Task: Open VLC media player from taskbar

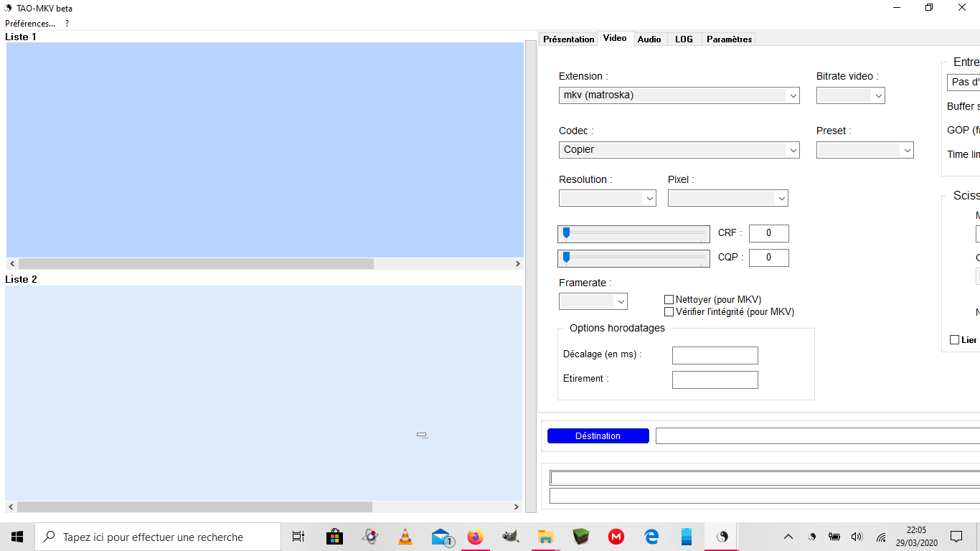Action: coord(405,537)
